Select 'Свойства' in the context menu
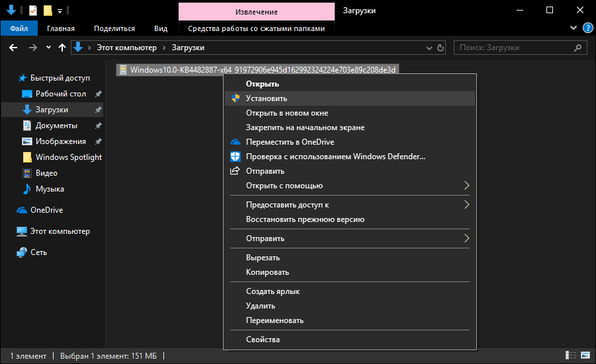Viewport: 596px width, 364px height. click(263, 340)
